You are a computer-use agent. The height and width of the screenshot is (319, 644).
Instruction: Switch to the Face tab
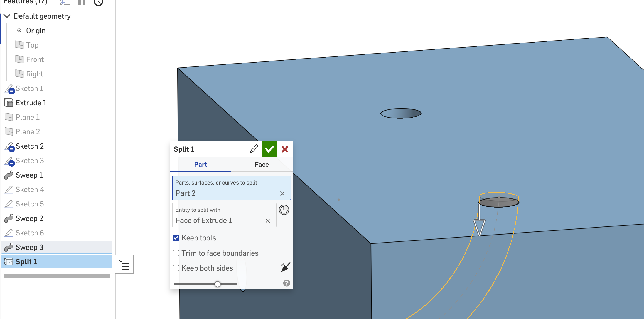coord(262,165)
